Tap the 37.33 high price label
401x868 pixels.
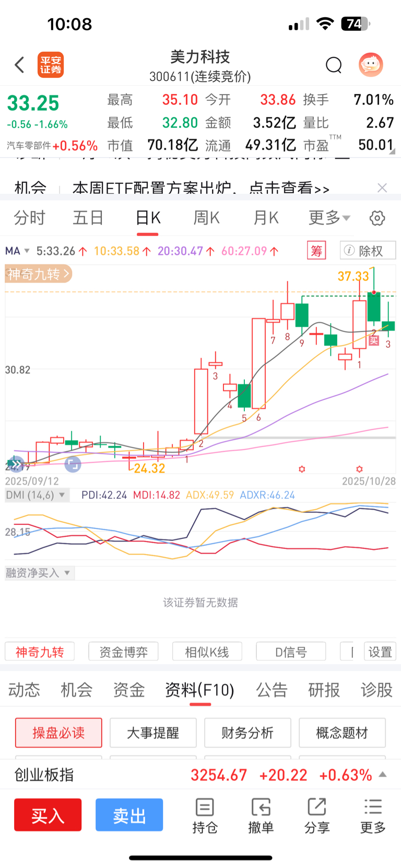coord(353,276)
